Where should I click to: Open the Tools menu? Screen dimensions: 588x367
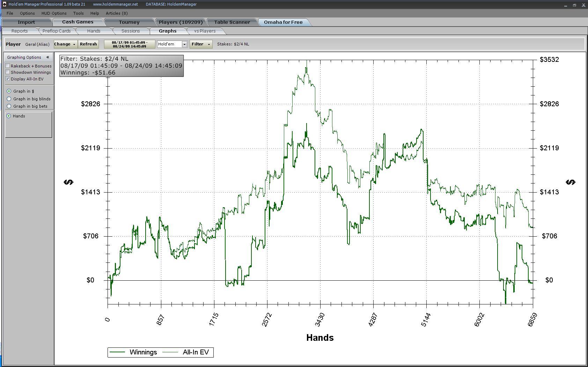coord(78,13)
